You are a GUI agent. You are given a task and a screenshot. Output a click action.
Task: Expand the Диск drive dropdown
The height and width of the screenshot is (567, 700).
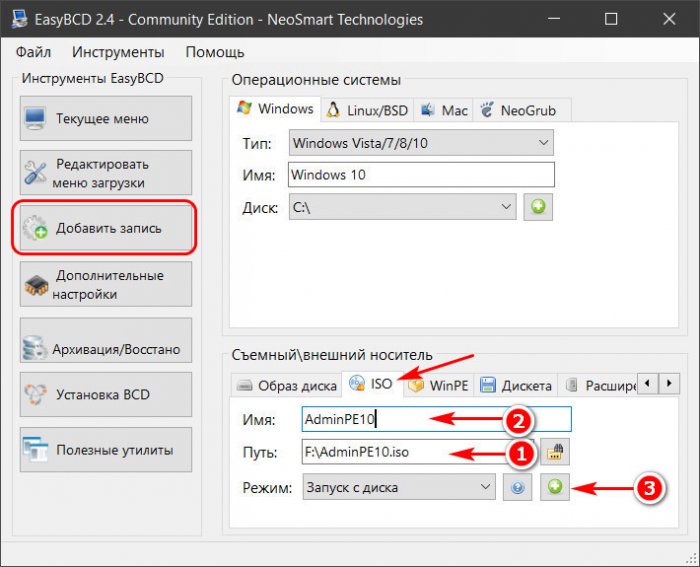point(402,207)
